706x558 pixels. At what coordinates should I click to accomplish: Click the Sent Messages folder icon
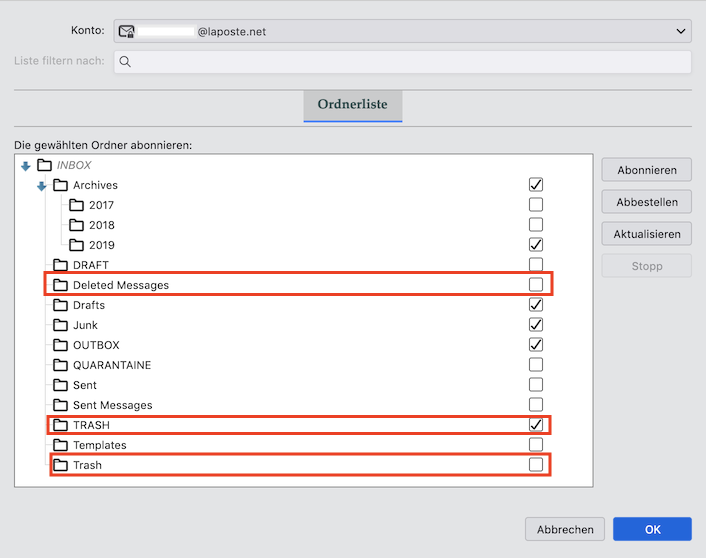[60, 405]
